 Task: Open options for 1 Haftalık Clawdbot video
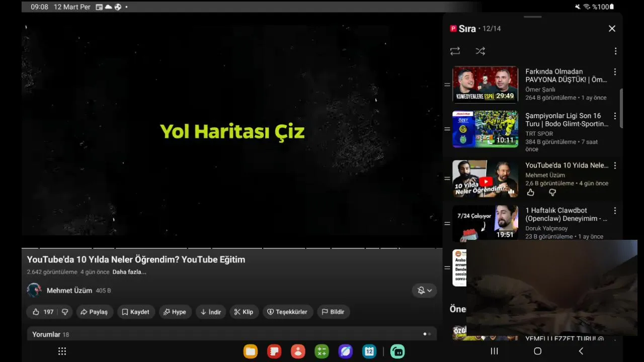pyautogui.click(x=615, y=211)
